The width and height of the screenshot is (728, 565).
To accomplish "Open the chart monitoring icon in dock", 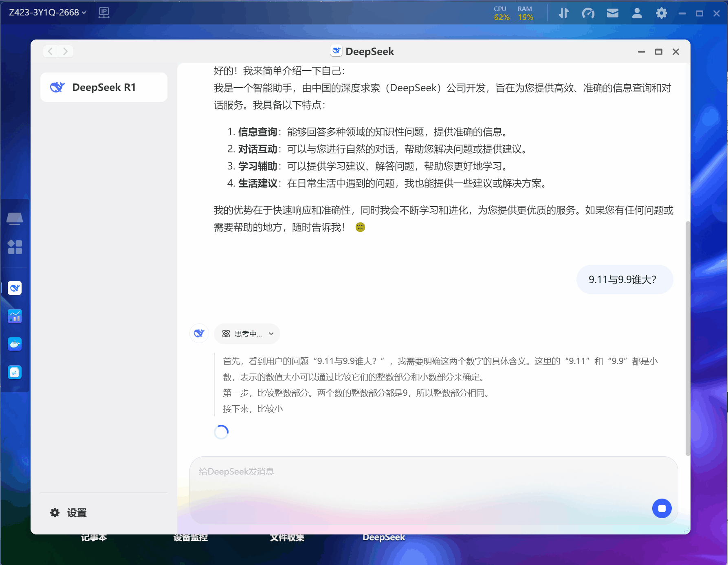I will 15,316.
